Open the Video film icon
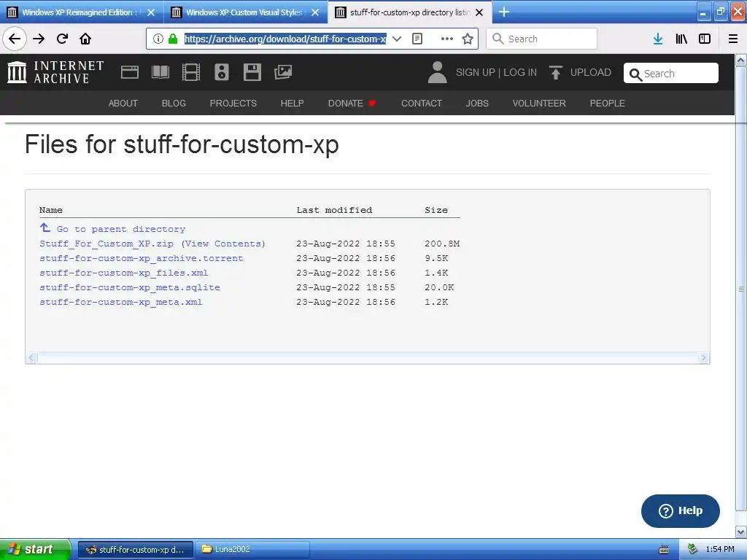The width and height of the screenshot is (747, 560). [191, 72]
